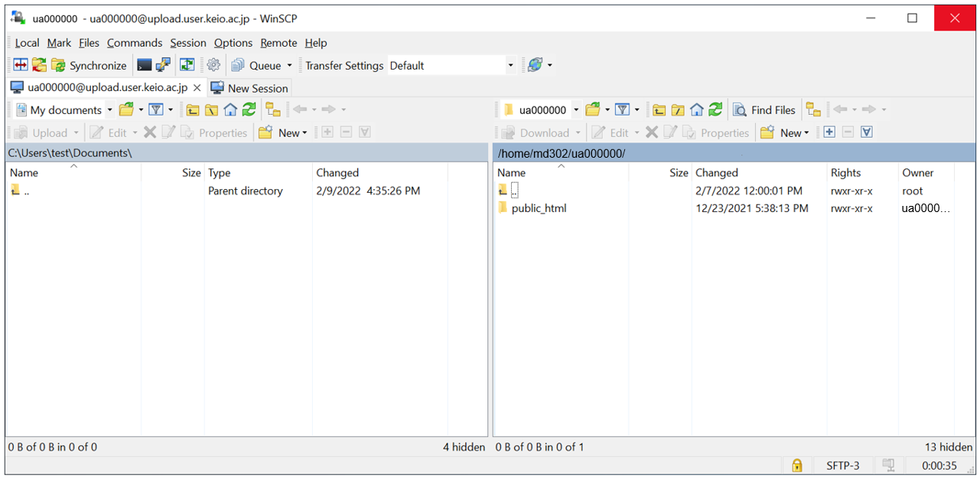Switch to the New Session tab
The image size is (980, 480).
coord(249,88)
